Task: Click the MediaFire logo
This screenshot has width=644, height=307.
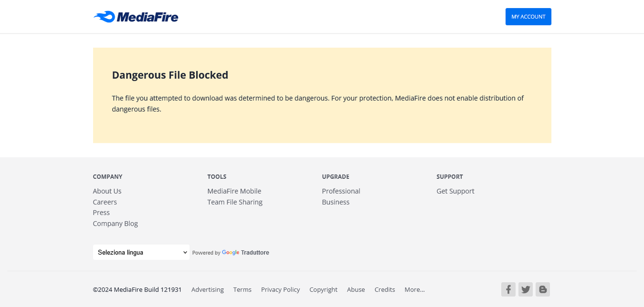Action: tap(136, 17)
